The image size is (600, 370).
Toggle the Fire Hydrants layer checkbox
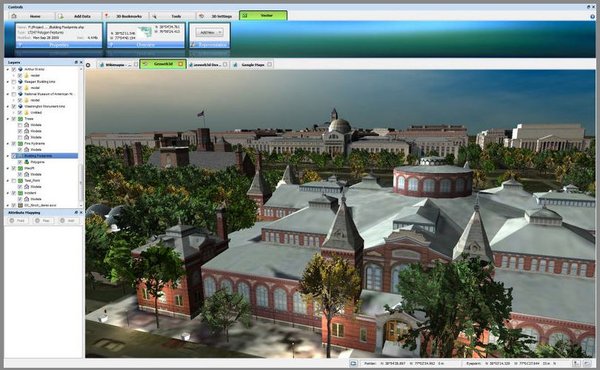14,143
